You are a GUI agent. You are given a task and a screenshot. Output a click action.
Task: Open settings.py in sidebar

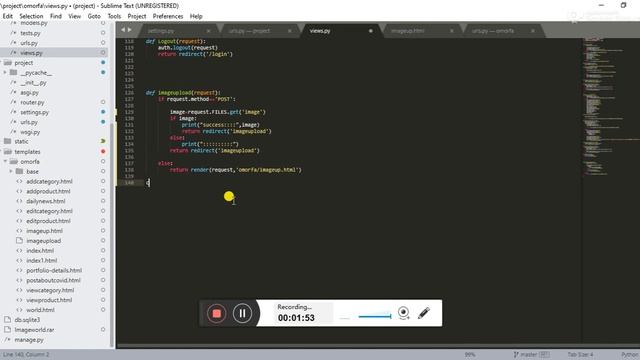pos(34,112)
